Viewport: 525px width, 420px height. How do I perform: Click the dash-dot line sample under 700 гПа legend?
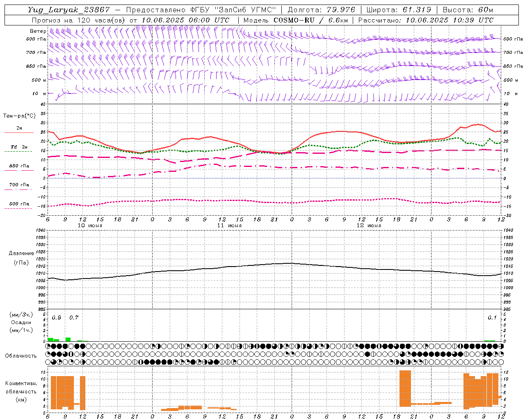point(18,189)
